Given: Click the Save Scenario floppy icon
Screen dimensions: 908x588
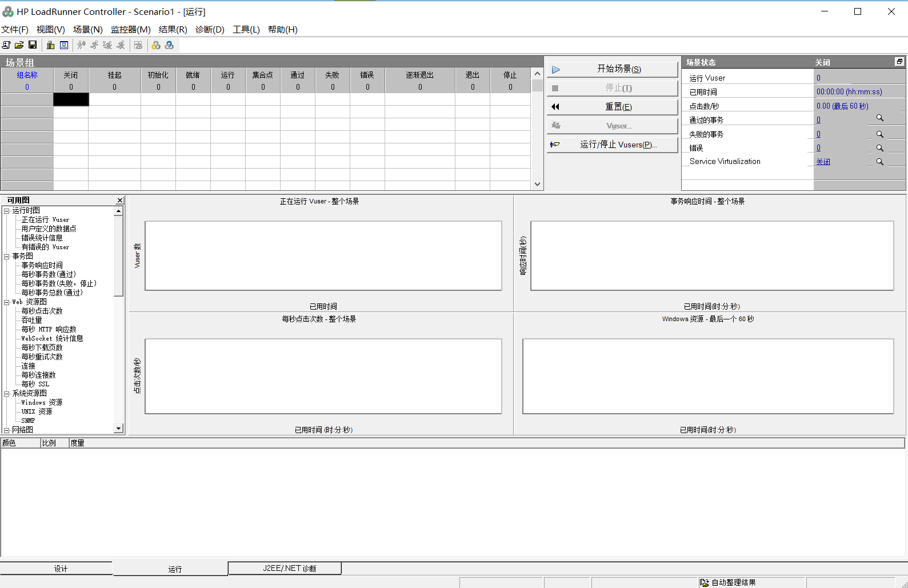Looking at the screenshot, I should (33, 45).
